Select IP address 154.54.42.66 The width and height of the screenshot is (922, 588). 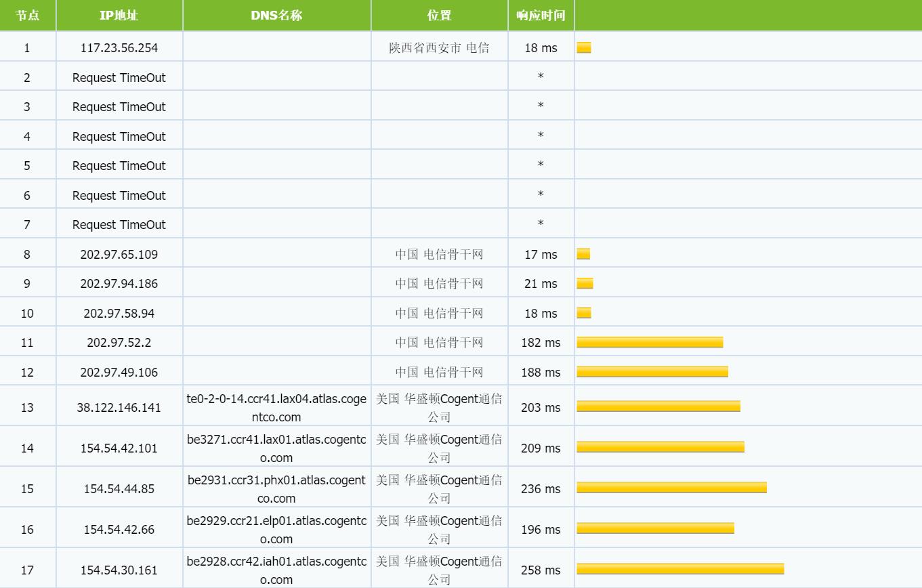119,530
